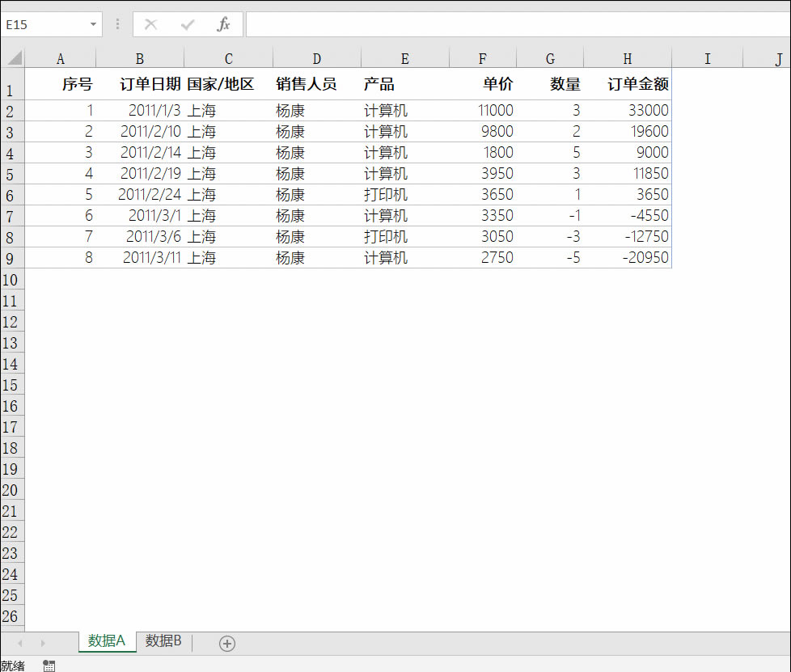Select the 数据A sheet tab
This screenshot has height=672, width=791.
click(x=107, y=640)
